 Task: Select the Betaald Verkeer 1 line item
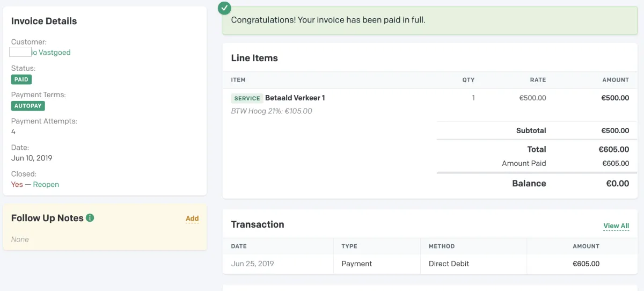coord(295,98)
